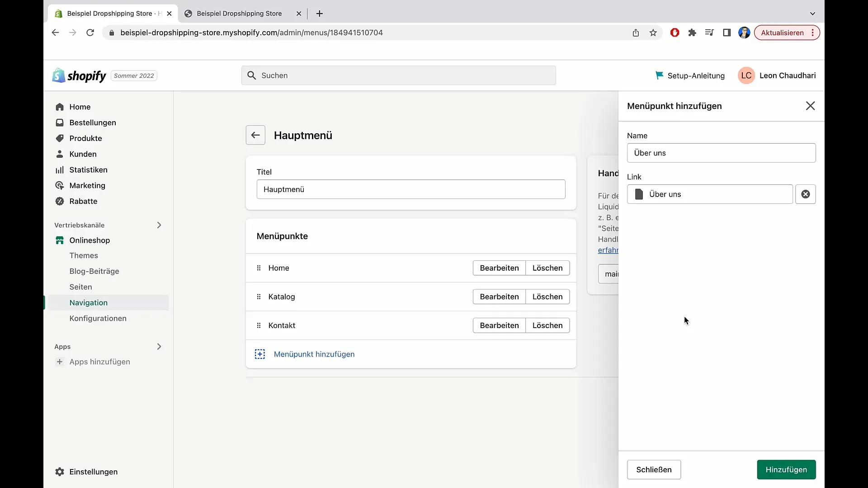The width and height of the screenshot is (868, 488).
Task: Select the Hauptmenü title input field
Action: click(410, 189)
